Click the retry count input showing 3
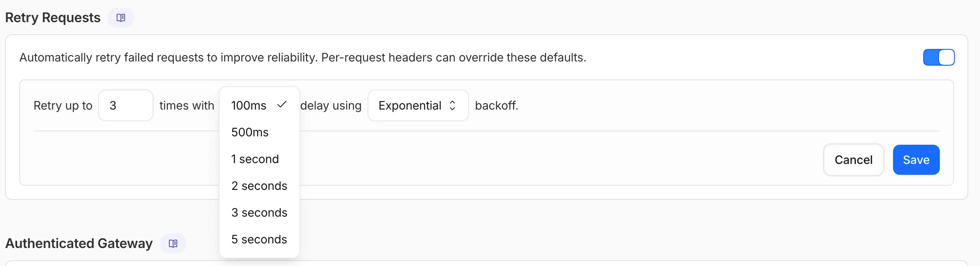The image size is (980, 266). pyautogui.click(x=125, y=105)
